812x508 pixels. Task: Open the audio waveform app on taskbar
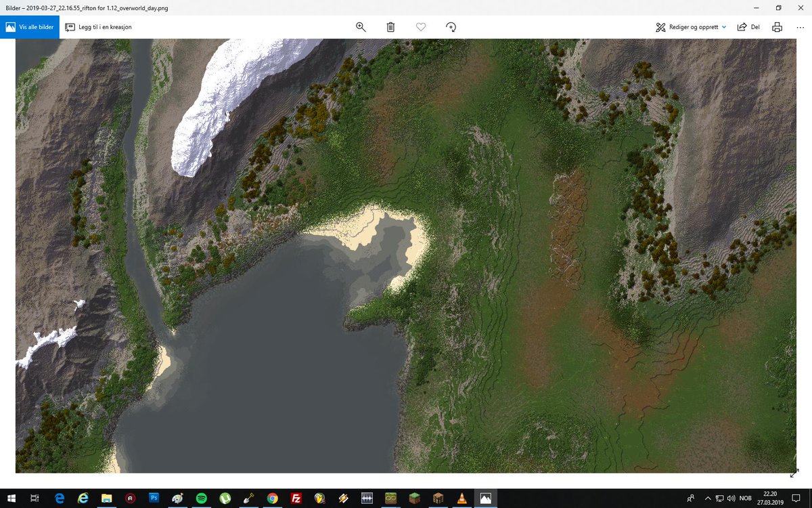367,498
